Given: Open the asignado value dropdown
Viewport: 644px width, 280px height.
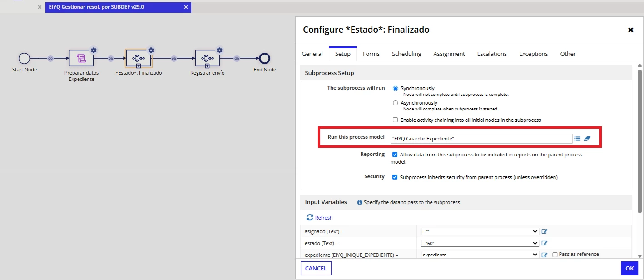Looking at the screenshot, I should coord(480,231).
